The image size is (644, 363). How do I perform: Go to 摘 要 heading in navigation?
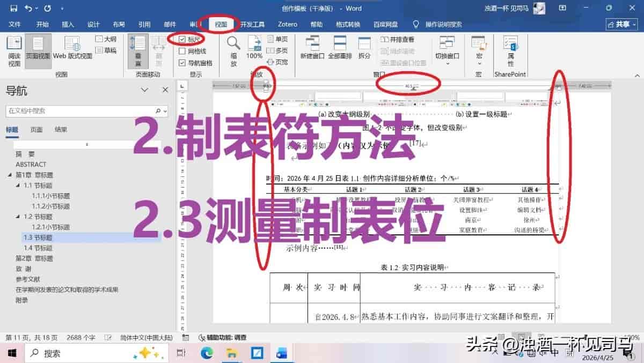coord(25,154)
